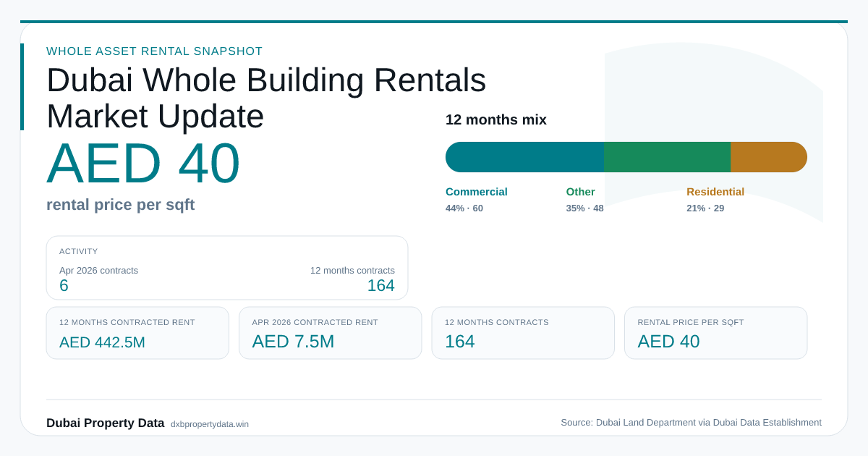This screenshot has width=868, height=456.
Task: Click the Apr 2026 contracts value 6
Action: [64, 286]
